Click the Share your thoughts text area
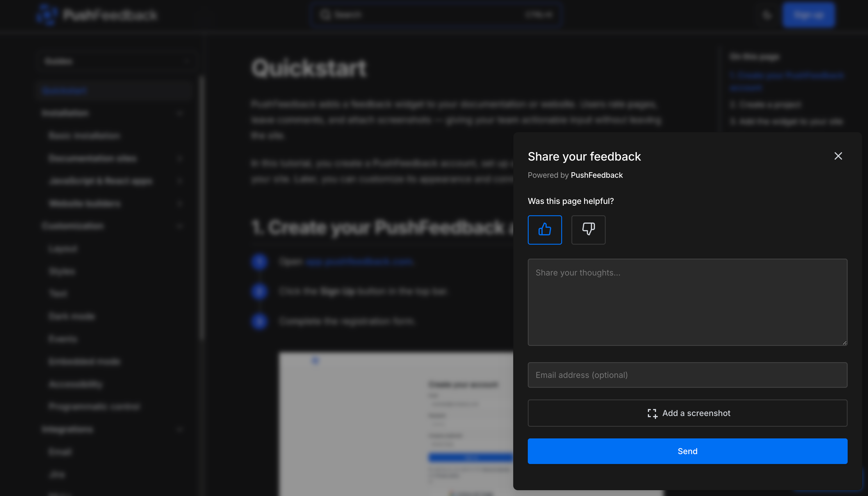Screen dimensions: 868x496 click(x=687, y=302)
